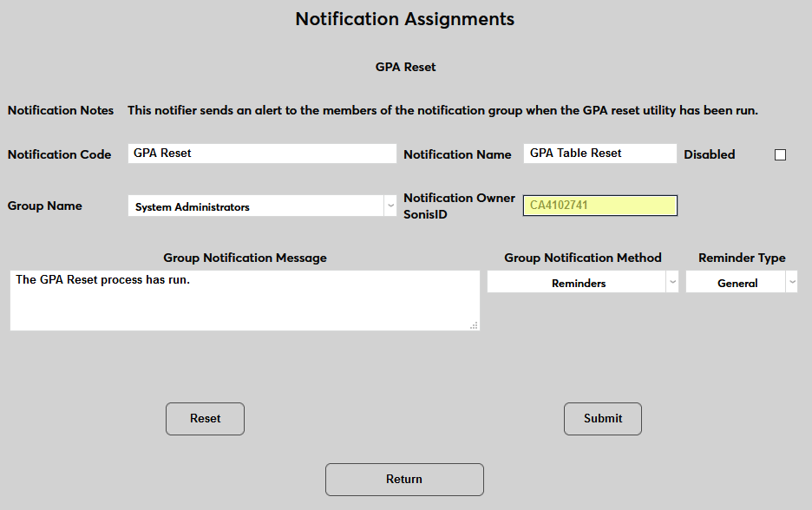
Task: Click the Group Notification Method dropdown arrow
Action: (x=672, y=282)
